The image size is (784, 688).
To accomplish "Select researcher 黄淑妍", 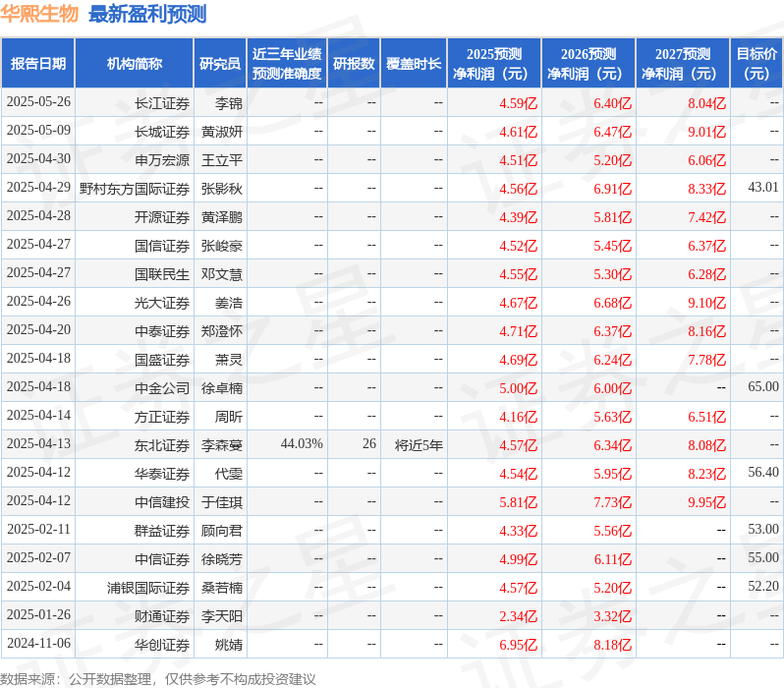I will (221, 132).
